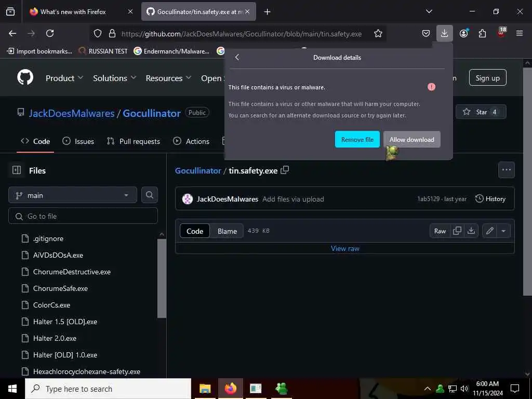Image resolution: width=532 pixels, height=399 pixels.
Task: Click the Firefox back navigation arrow
Action: [12, 33]
